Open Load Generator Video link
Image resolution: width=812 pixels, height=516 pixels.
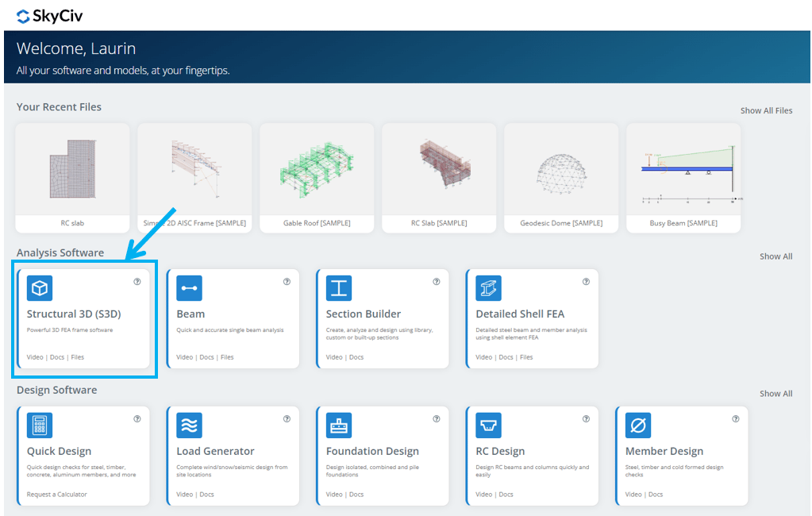click(184, 495)
